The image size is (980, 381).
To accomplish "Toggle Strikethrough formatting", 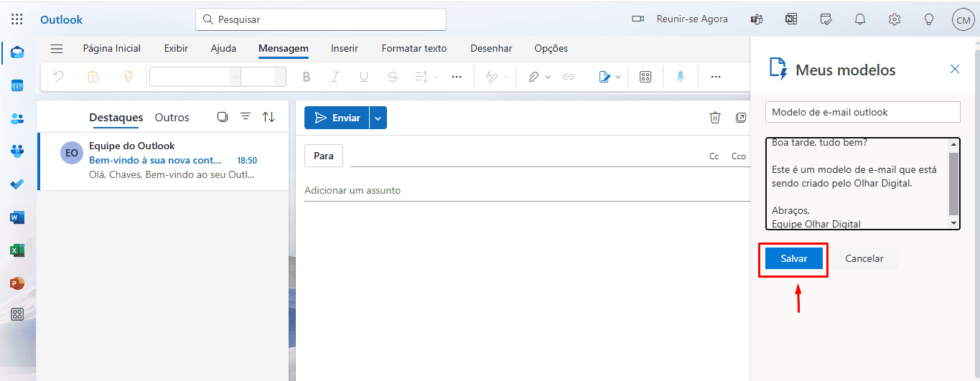I will pyautogui.click(x=392, y=77).
